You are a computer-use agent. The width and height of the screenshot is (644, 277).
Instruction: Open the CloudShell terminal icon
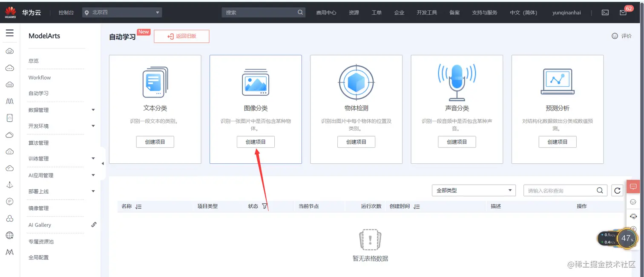click(605, 12)
